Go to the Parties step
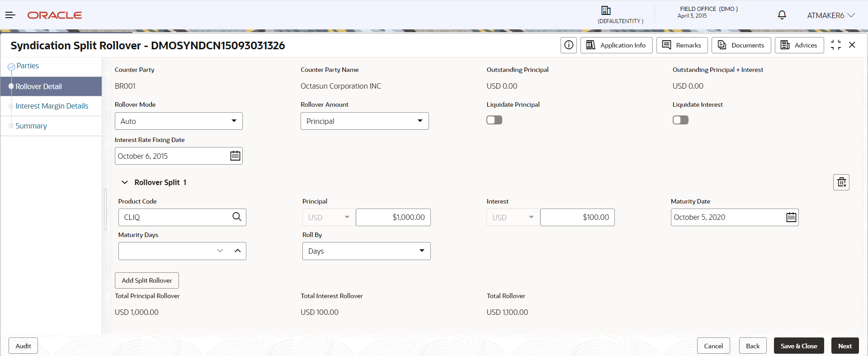 (x=28, y=66)
